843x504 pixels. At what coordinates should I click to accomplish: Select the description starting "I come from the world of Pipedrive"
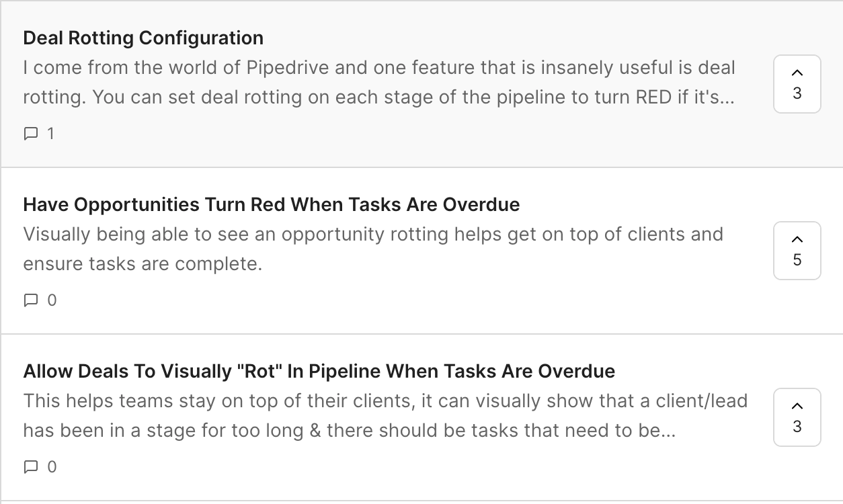point(380,83)
